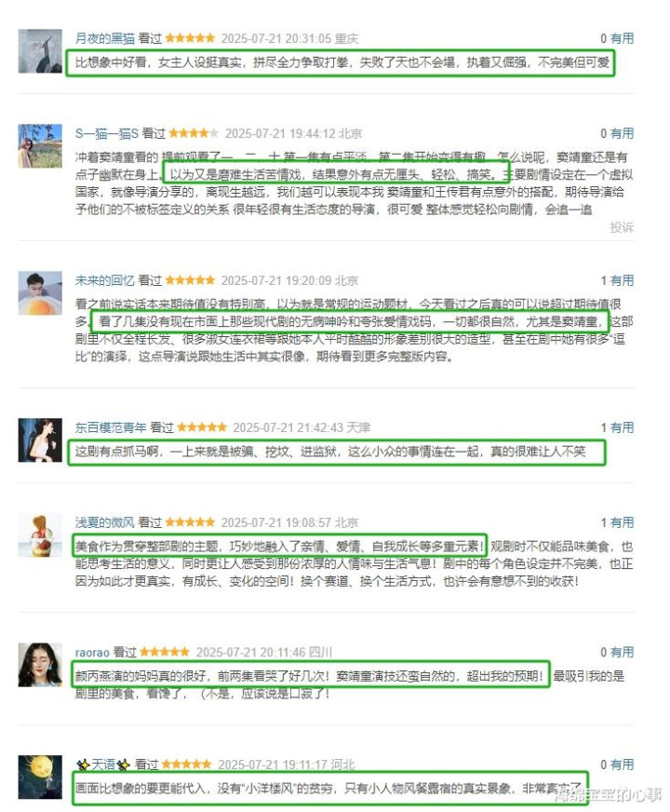Open 浅夏的微风 username link
Image resolution: width=670 pixels, height=812 pixels.
(x=105, y=522)
